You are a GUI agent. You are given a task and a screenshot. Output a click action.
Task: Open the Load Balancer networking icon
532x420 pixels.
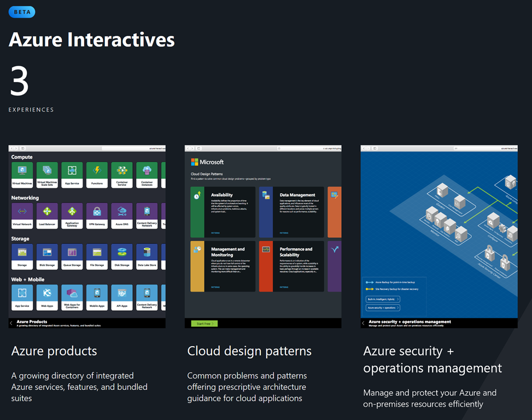click(47, 215)
